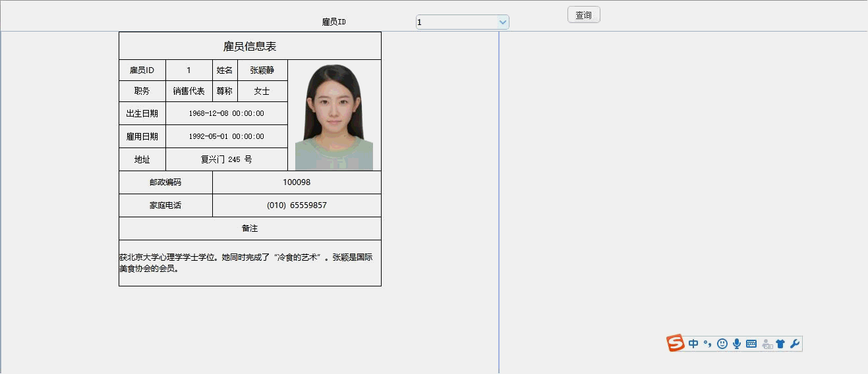Open the skin shop shirt icon
The width and height of the screenshot is (868, 374).
point(781,344)
